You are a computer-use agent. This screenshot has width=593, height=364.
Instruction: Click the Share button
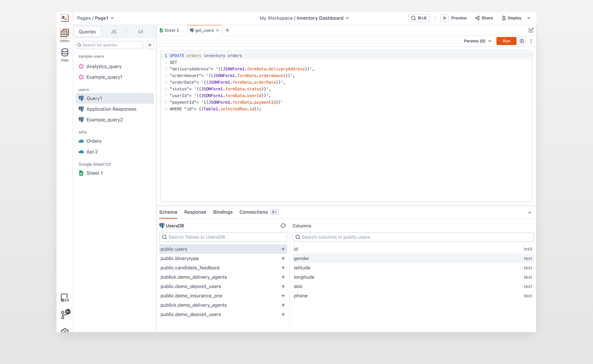click(x=484, y=18)
